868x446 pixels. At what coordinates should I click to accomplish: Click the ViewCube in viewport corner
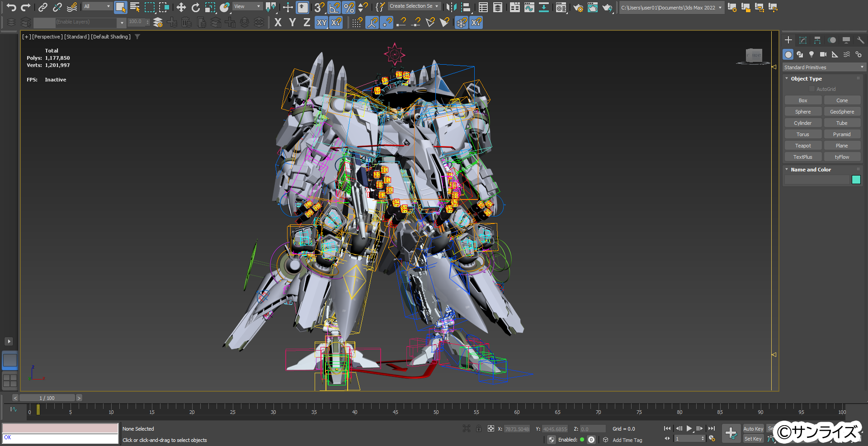tap(754, 56)
